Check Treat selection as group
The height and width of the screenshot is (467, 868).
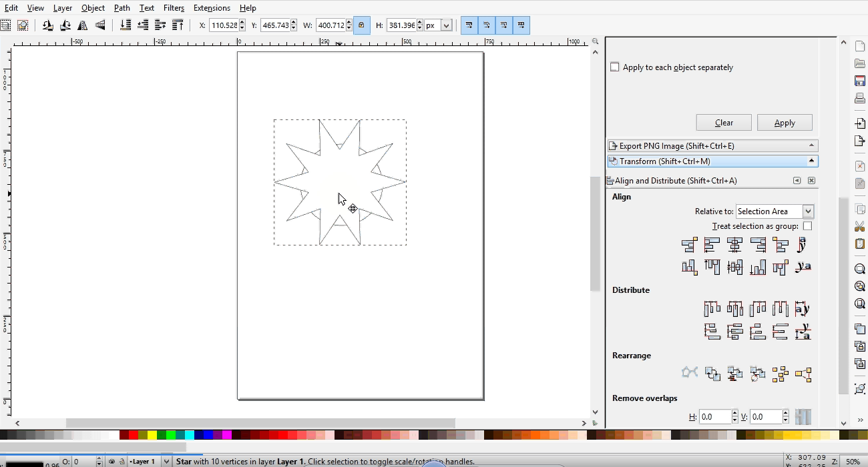[x=807, y=226]
